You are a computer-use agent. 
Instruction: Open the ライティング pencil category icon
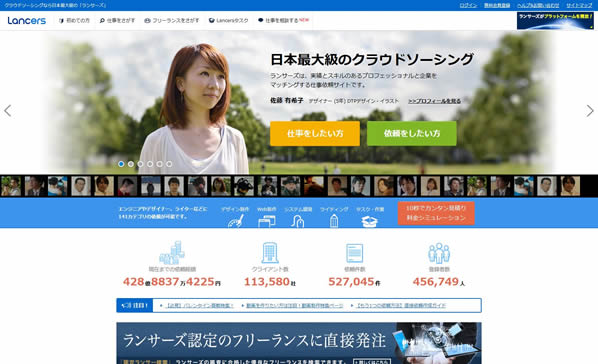pyautogui.click(x=334, y=221)
